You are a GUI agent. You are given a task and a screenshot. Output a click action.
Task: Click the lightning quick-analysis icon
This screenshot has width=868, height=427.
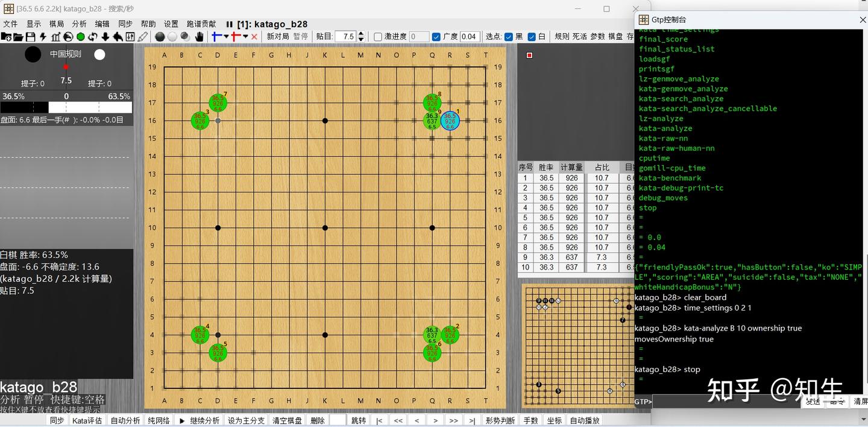click(43, 37)
